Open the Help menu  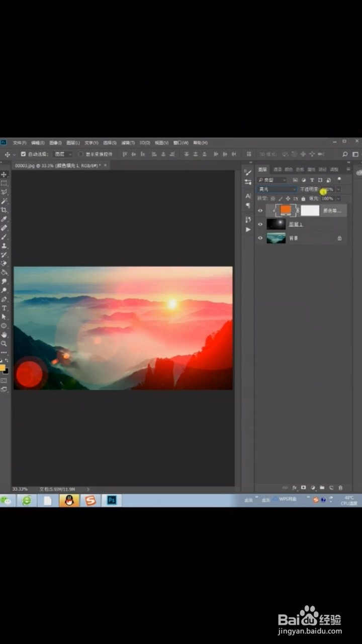pos(200,142)
